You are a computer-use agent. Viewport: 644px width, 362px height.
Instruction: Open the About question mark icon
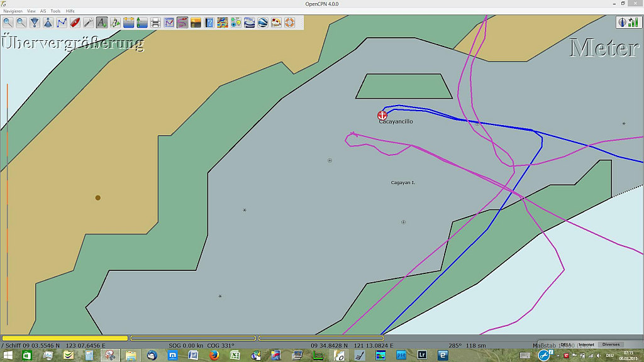[x=209, y=23]
